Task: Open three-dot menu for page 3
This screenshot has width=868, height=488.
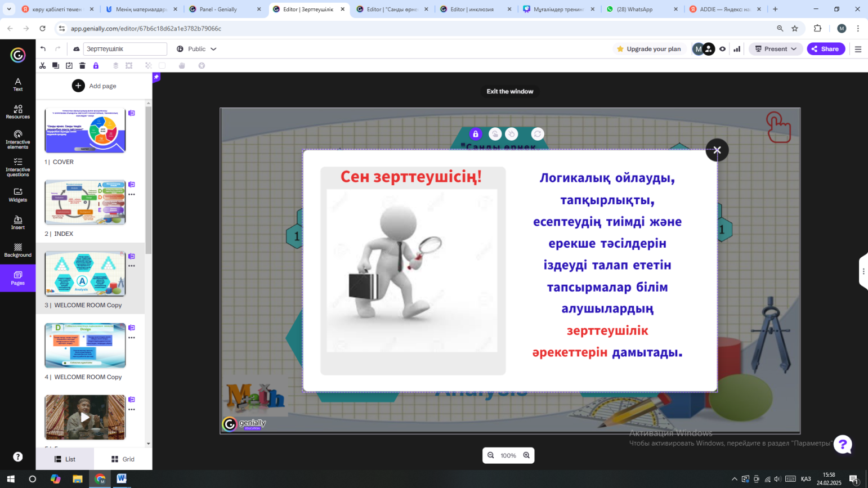Action: (x=132, y=266)
